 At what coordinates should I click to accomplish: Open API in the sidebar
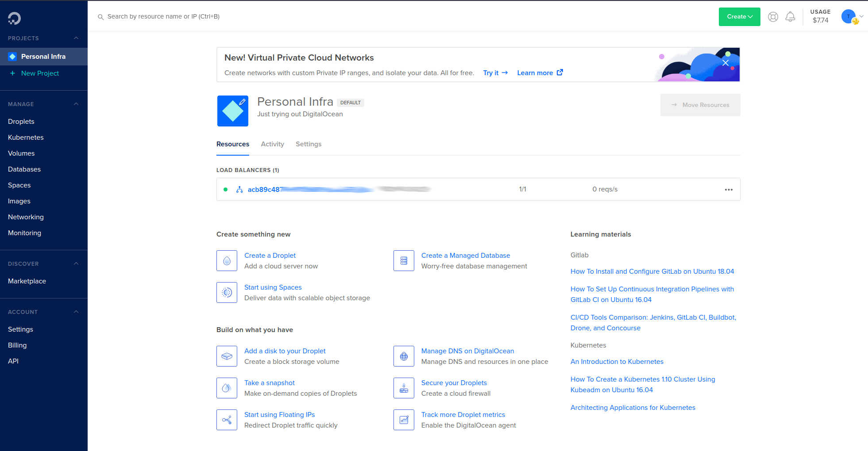coord(13,361)
